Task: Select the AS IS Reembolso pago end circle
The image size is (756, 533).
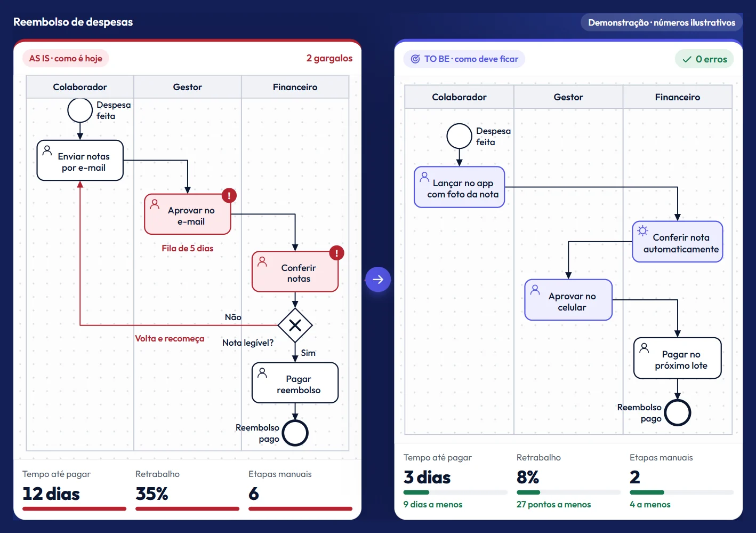Action: [x=295, y=433]
